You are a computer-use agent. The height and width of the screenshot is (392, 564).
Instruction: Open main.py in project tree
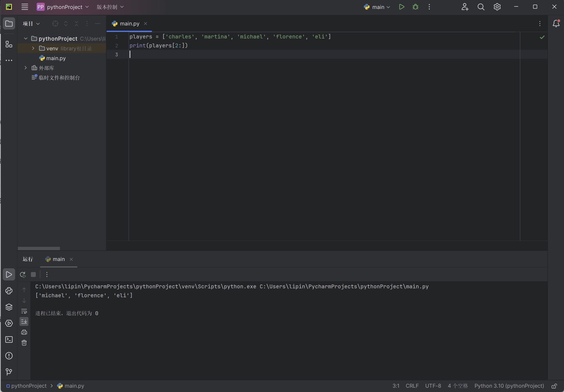click(56, 58)
